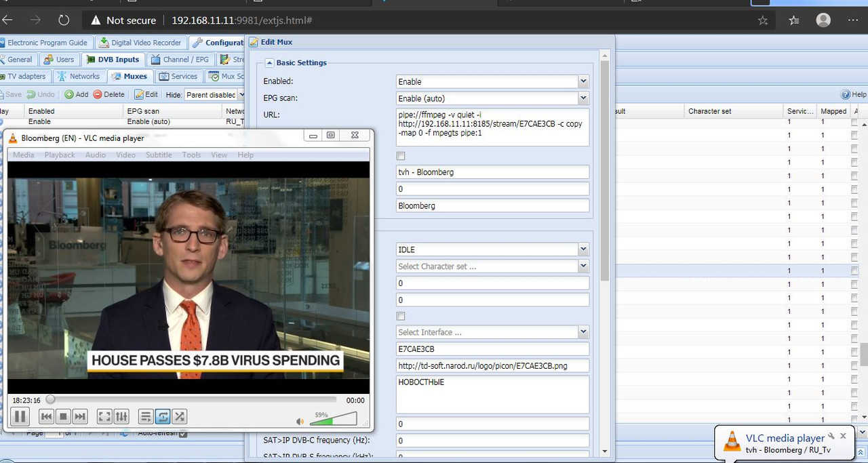Switch to Electronic Program Guide tab
This screenshot has height=463, width=868.
[x=45, y=43]
